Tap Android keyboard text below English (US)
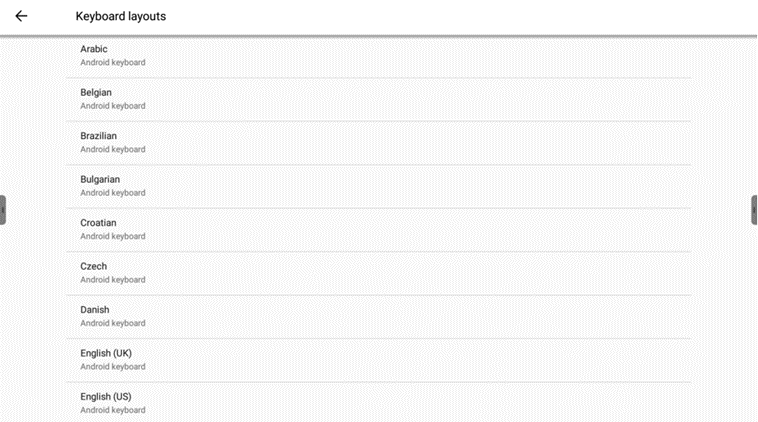 (112, 410)
